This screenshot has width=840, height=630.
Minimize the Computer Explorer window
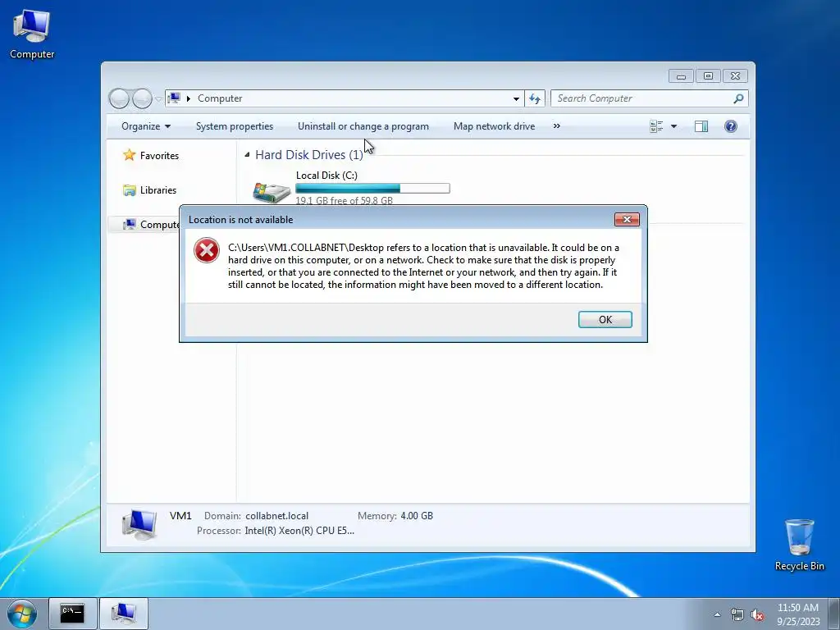point(681,76)
